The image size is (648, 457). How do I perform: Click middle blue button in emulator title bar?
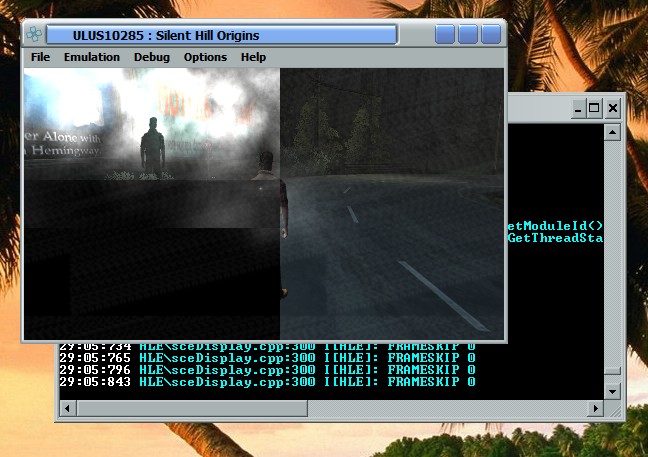(x=468, y=35)
